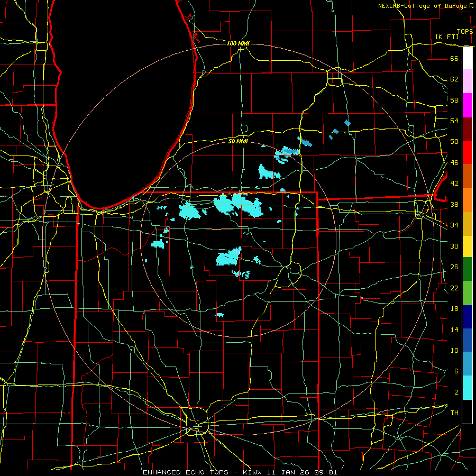Pick the magenta color block in the legend
Image resolution: width=476 pixels, height=476 pixels.
point(467,105)
